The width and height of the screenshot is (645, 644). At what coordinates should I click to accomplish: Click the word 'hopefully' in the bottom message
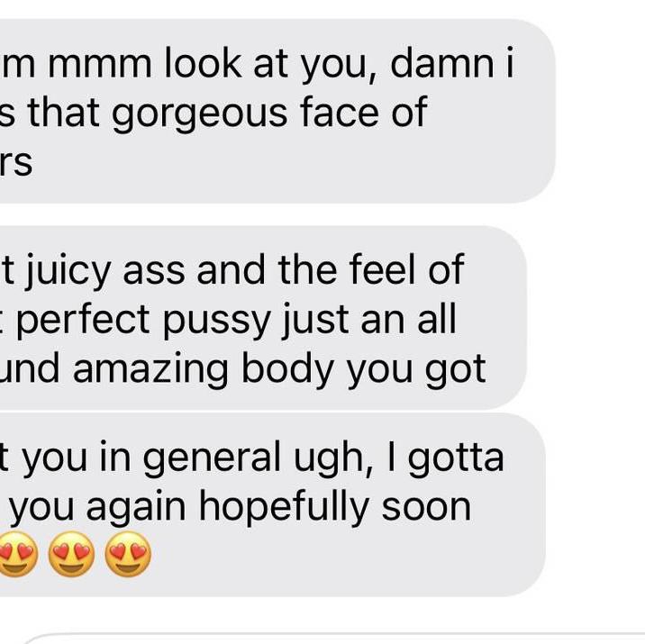pyautogui.click(x=284, y=508)
